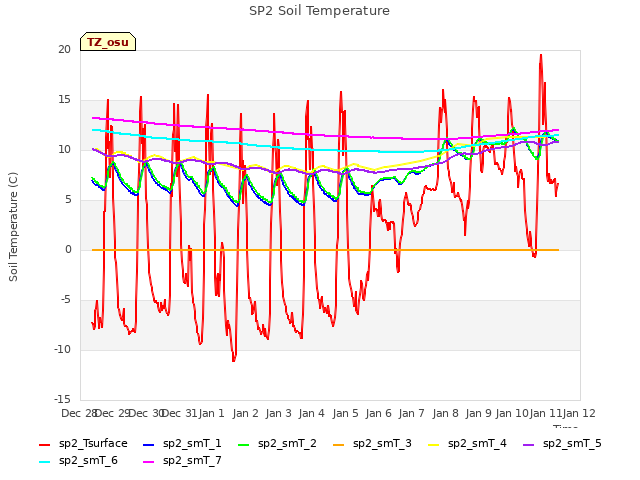This screenshot has height=480, width=640.
Task: Click the 20 y-axis tick label
Action: 64,49
